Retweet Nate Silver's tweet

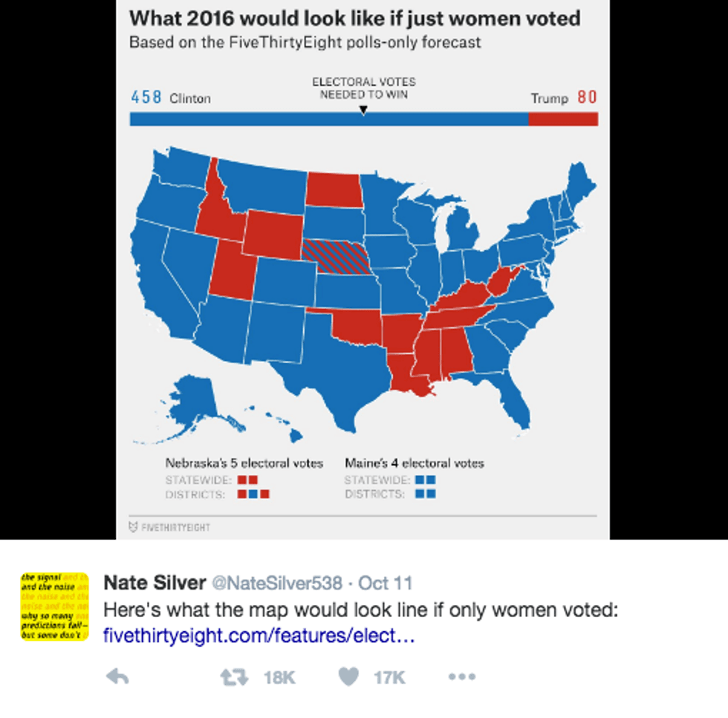[233, 676]
